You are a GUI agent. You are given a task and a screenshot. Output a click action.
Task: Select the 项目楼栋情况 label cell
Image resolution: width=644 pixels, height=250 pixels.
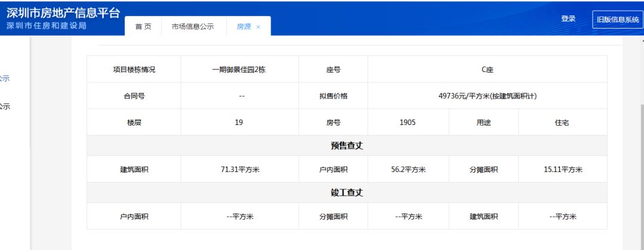134,70
